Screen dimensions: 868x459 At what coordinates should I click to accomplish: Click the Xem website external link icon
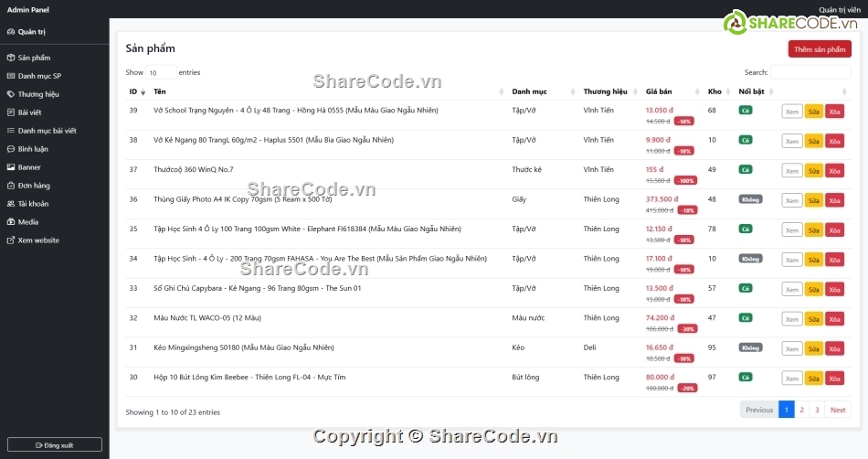pyautogui.click(x=11, y=240)
